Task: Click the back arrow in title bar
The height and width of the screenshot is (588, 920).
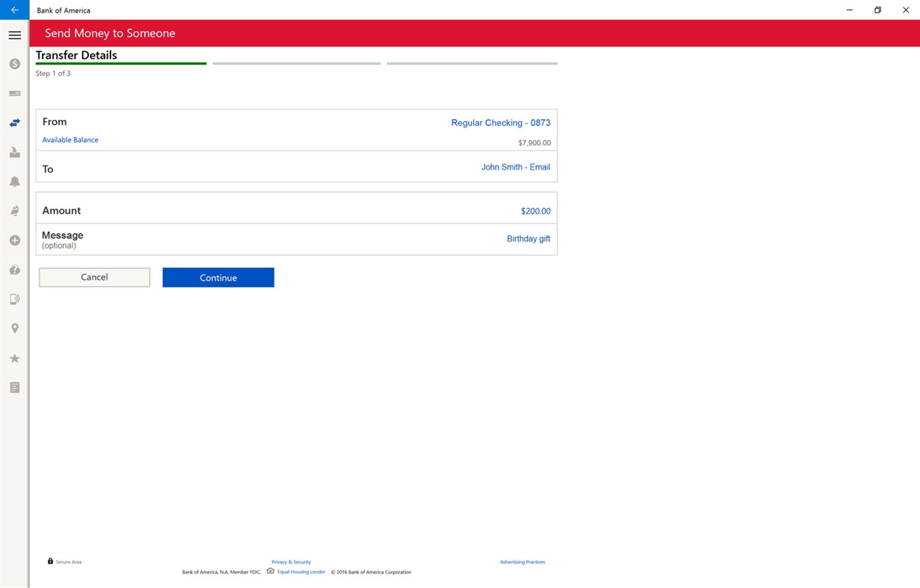Action: point(14,10)
